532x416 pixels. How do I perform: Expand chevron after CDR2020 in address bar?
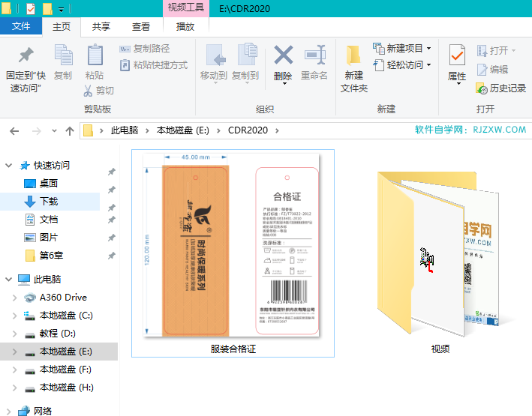tap(277, 130)
